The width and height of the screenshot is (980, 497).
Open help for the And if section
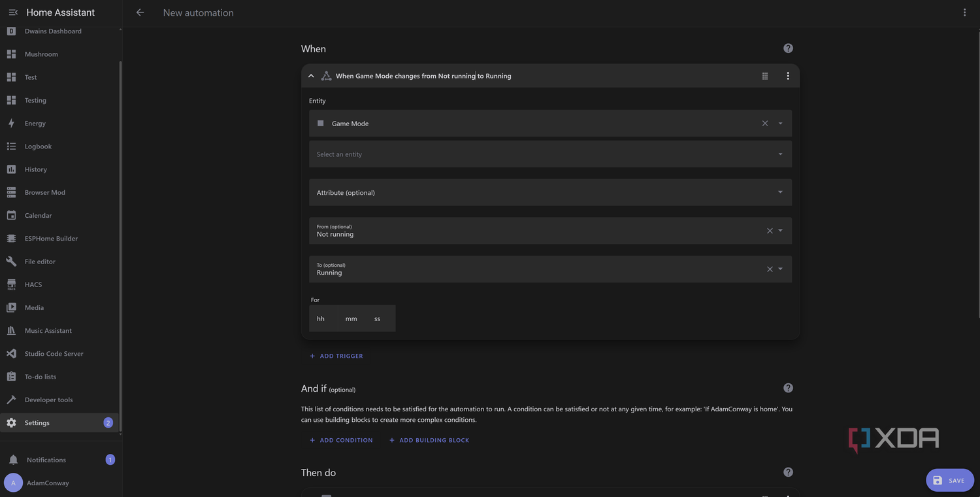(788, 388)
